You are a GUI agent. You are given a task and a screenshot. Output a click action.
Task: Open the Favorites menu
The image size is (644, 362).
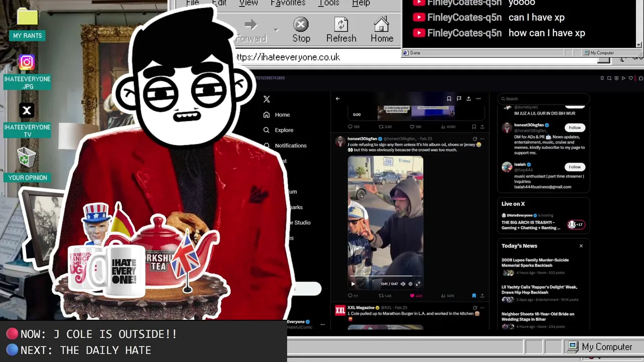coord(288,3)
